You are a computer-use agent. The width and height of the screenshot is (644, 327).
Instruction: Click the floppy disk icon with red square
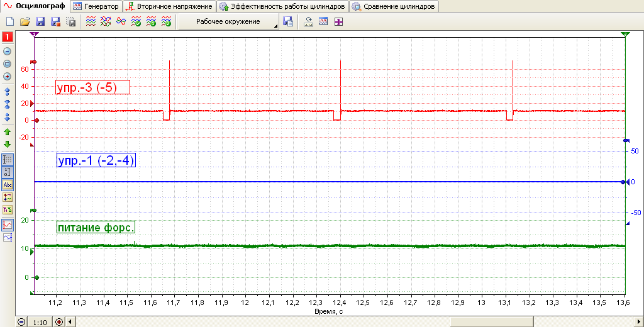pos(55,22)
